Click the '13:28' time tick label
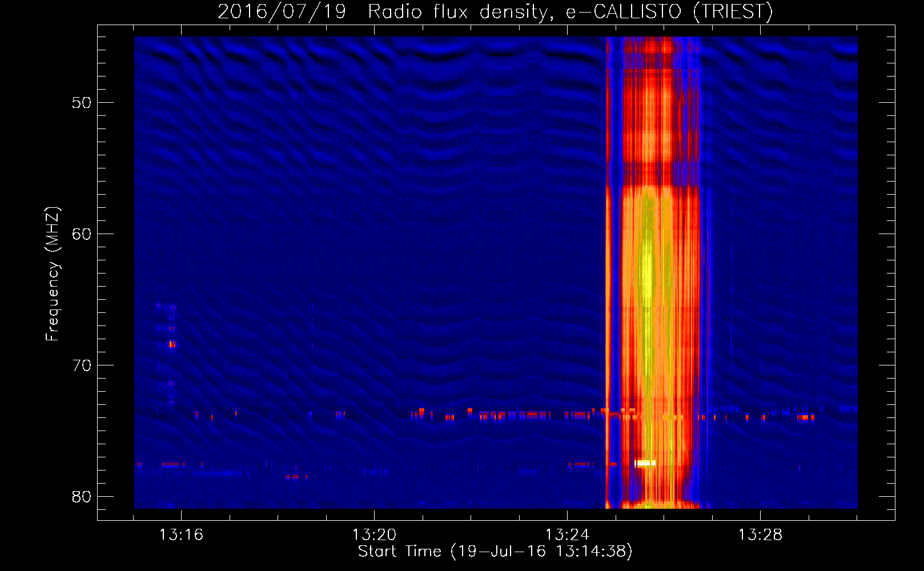The height and width of the screenshot is (571, 924). [x=760, y=535]
